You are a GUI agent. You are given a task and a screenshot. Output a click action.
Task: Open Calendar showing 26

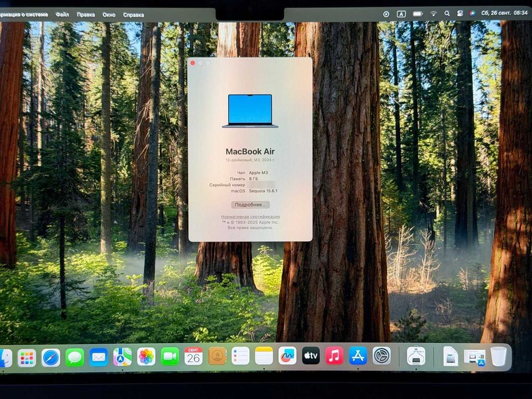(193, 356)
